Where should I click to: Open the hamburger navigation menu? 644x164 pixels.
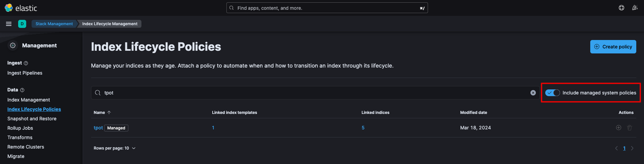9,24
